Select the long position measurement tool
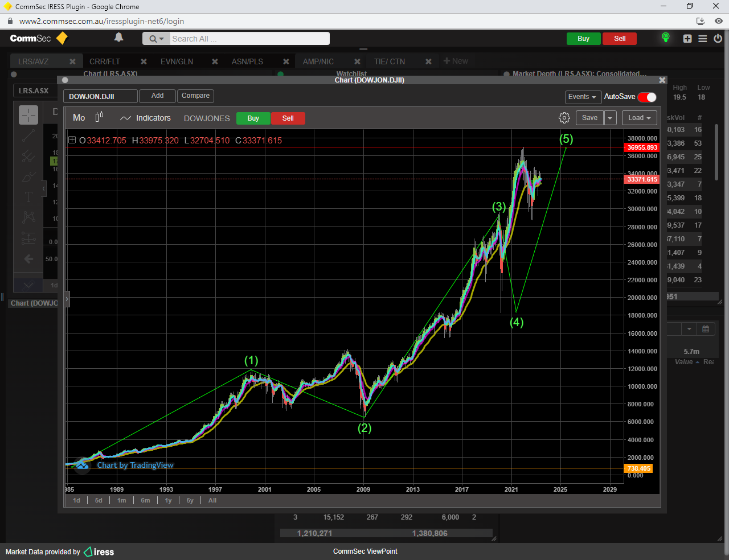Viewport: 729px width, 560px height. [28, 238]
